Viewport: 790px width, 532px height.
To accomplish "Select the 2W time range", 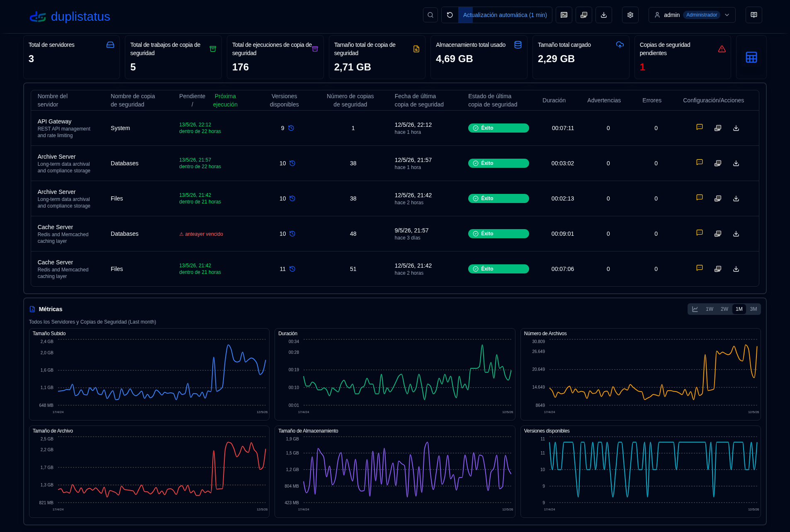I will pos(724,309).
